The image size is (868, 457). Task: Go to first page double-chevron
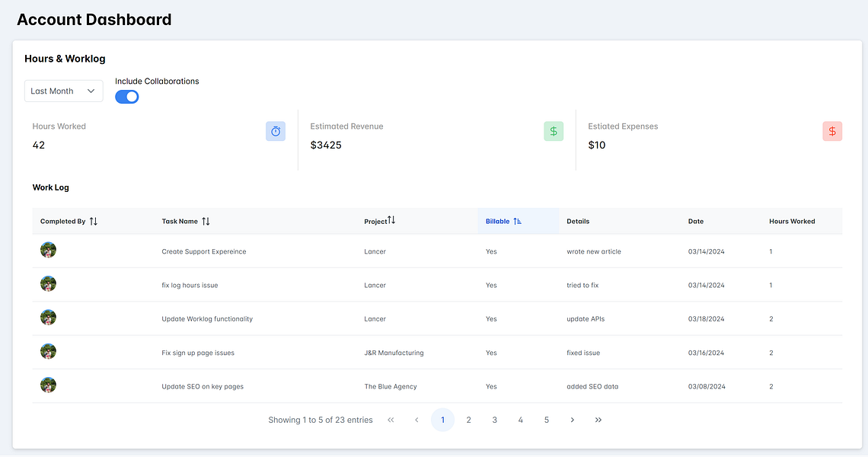[x=391, y=420]
